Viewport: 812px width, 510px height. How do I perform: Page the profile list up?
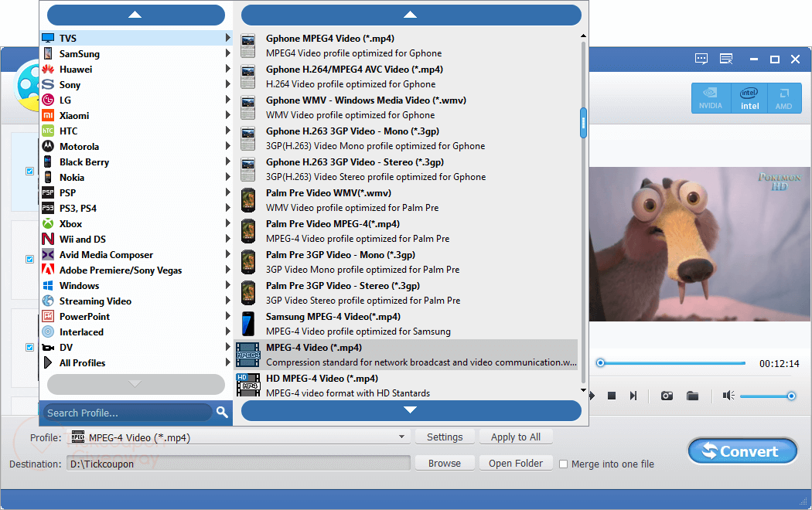coord(411,15)
